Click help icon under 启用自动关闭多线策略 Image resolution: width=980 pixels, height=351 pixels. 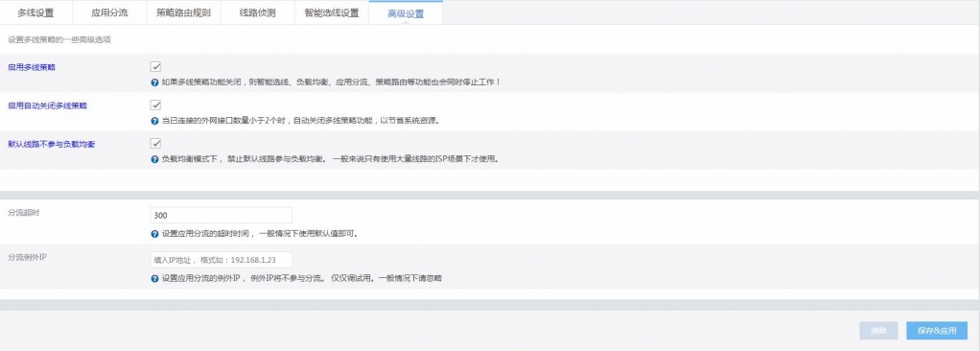coord(155,121)
